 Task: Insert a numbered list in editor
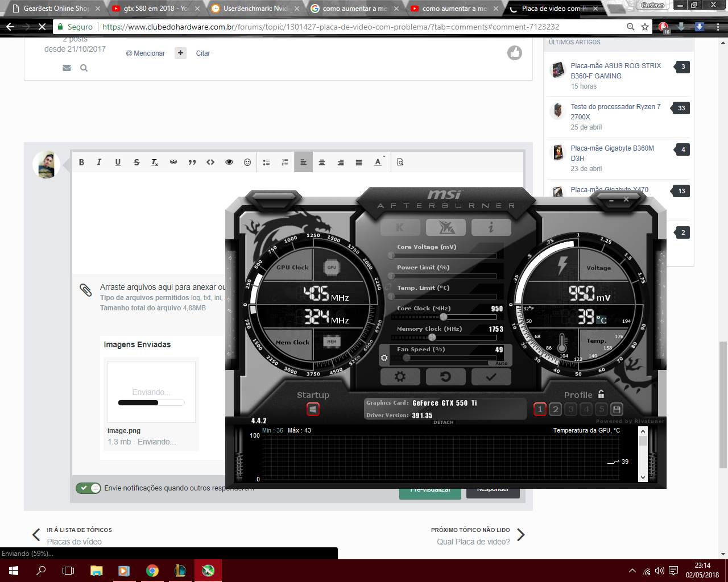(285, 163)
